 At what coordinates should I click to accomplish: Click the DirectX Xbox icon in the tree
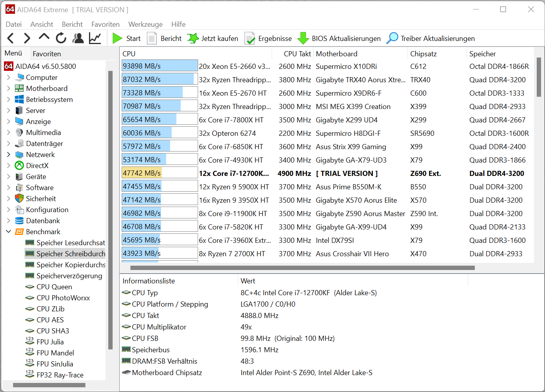pos(19,166)
